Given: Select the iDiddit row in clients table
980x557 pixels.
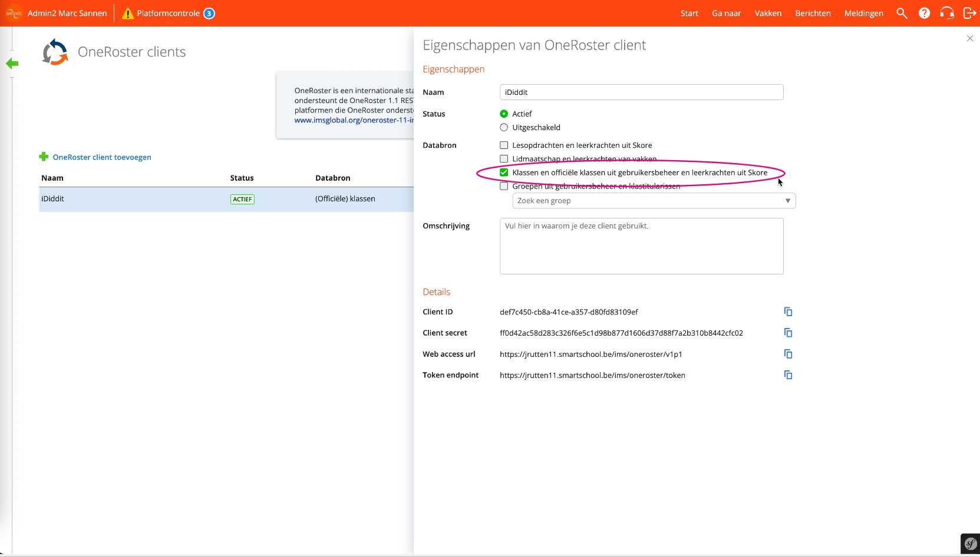Looking at the screenshot, I should pyautogui.click(x=226, y=199).
